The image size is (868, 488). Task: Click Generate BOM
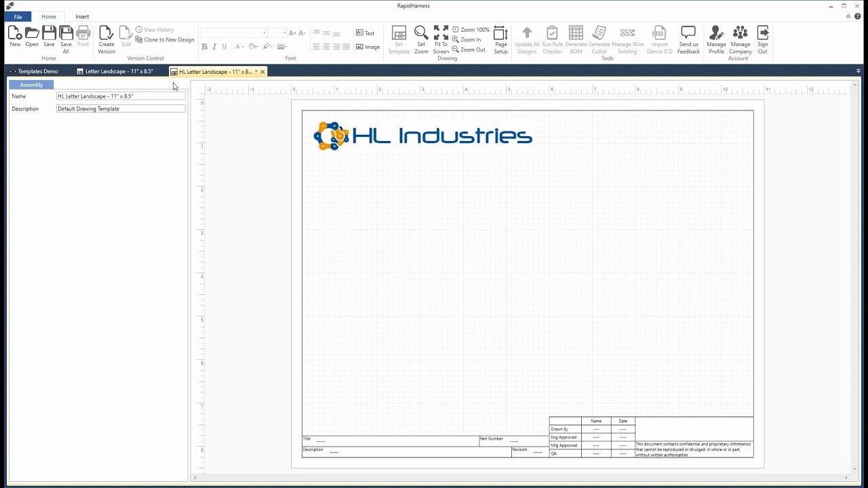576,39
